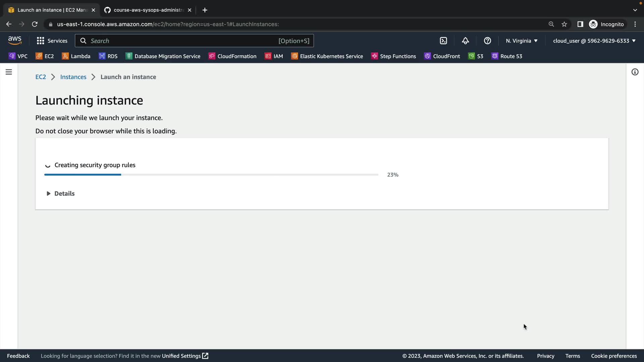Viewport: 644px width, 362px height.
Task: Open the info panel icon
Action: click(635, 72)
